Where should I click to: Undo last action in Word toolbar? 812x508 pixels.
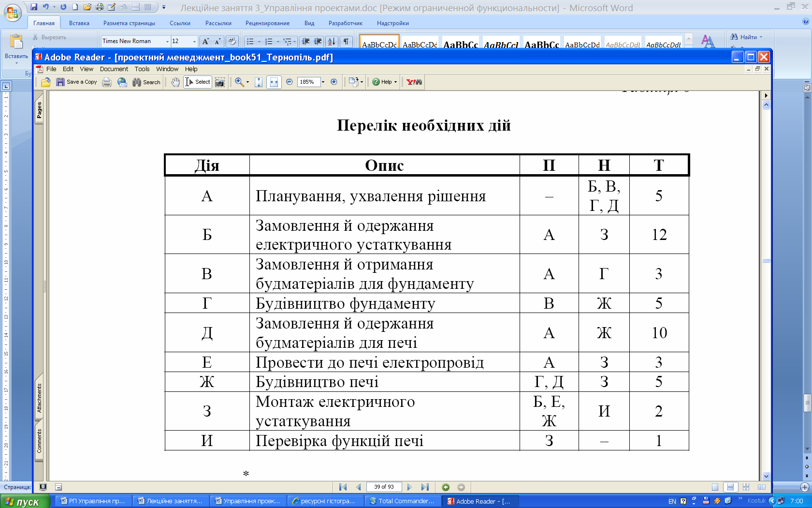[45, 7]
